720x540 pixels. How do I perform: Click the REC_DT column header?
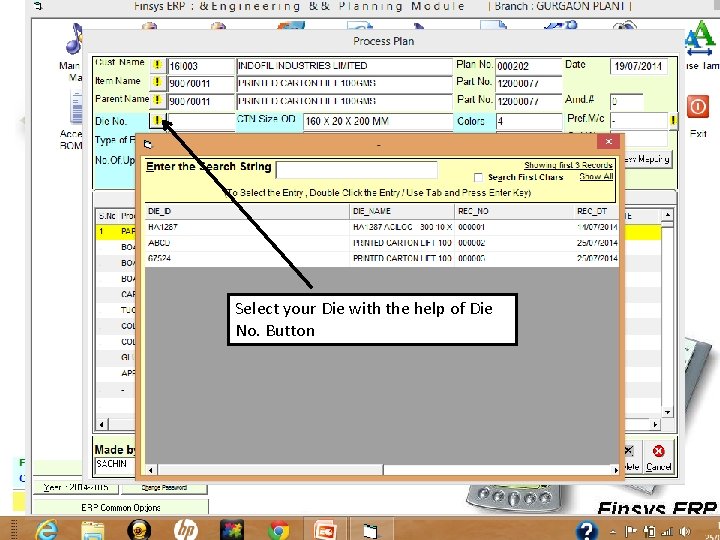(x=596, y=211)
